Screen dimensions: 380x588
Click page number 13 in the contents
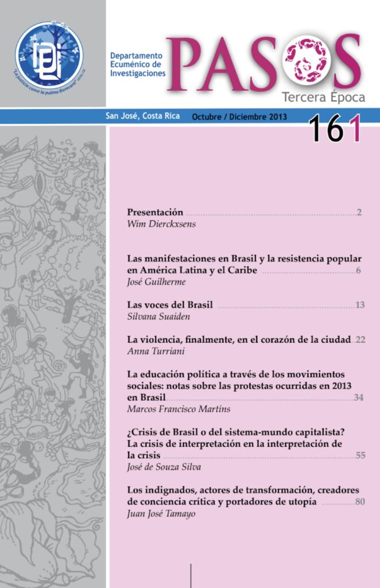[360, 305]
